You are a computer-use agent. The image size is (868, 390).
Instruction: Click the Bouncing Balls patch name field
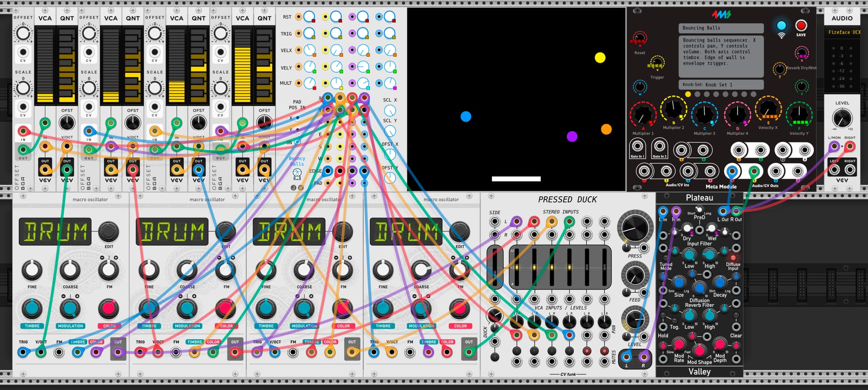(x=721, y=28)
